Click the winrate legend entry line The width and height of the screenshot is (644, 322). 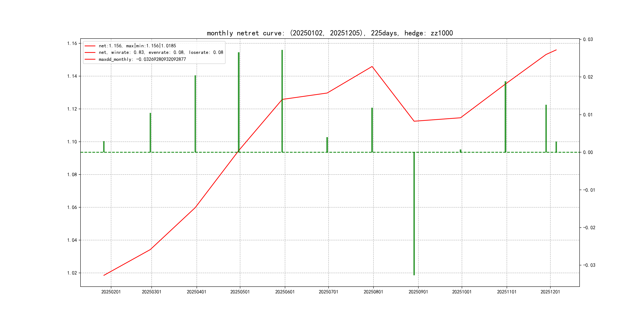160,52
